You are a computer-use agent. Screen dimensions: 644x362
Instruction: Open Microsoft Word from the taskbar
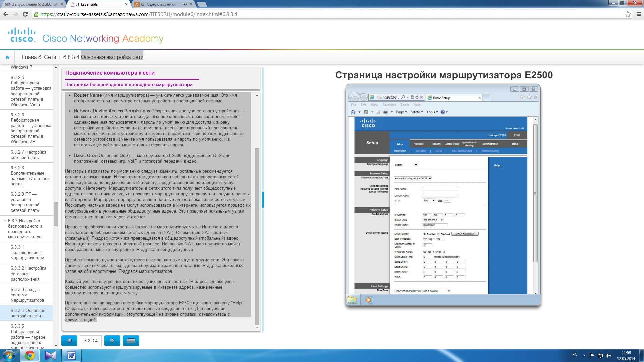71,355
